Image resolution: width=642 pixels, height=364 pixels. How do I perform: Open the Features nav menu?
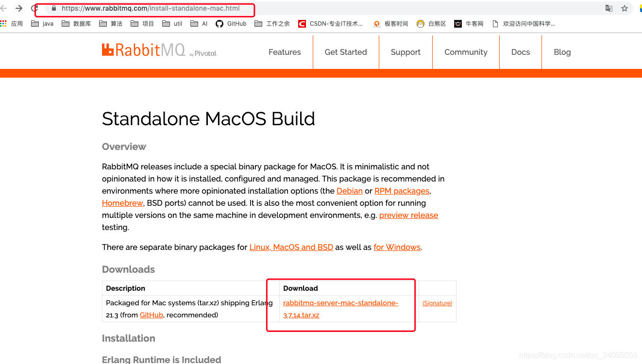click(x=285, y=52)
